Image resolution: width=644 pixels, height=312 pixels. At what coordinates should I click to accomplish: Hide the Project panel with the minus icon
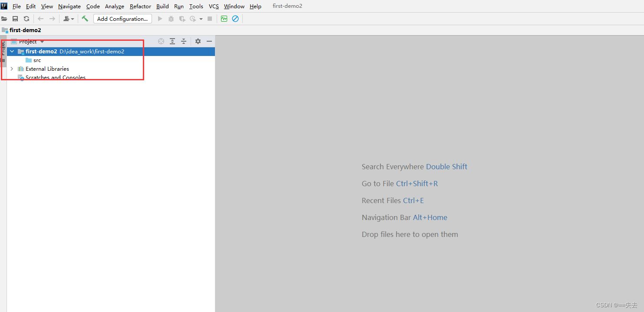coord(209,41)
